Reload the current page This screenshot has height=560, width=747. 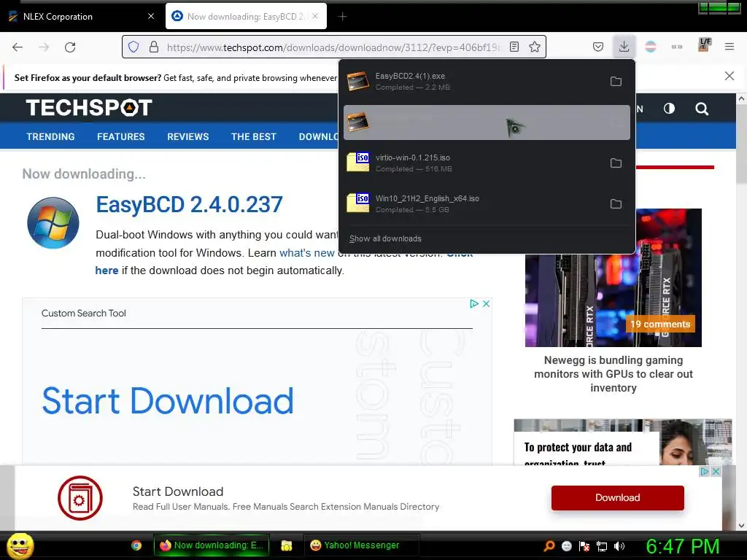tap(70, 47)
